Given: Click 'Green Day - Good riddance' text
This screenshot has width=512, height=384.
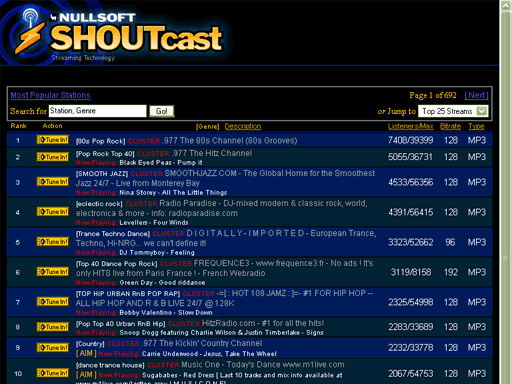Looking at the screenshot, I should click(x=162, y=283).
